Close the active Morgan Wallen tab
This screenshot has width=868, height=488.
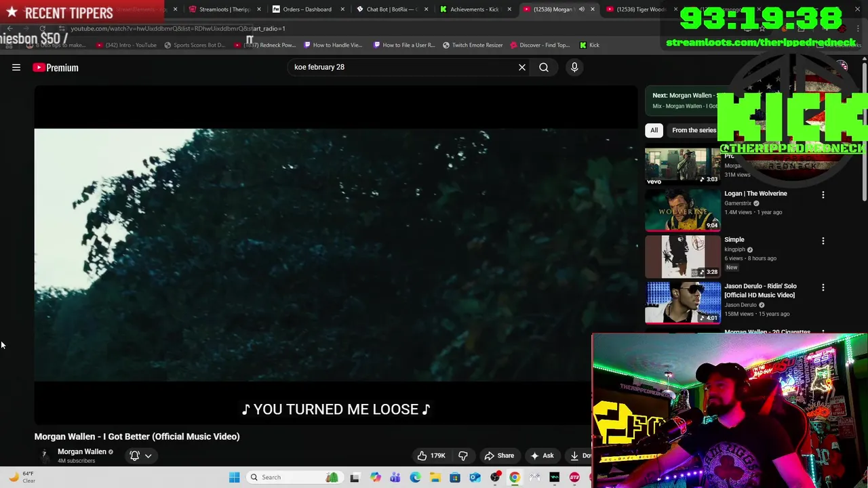[x=593, y=9]
